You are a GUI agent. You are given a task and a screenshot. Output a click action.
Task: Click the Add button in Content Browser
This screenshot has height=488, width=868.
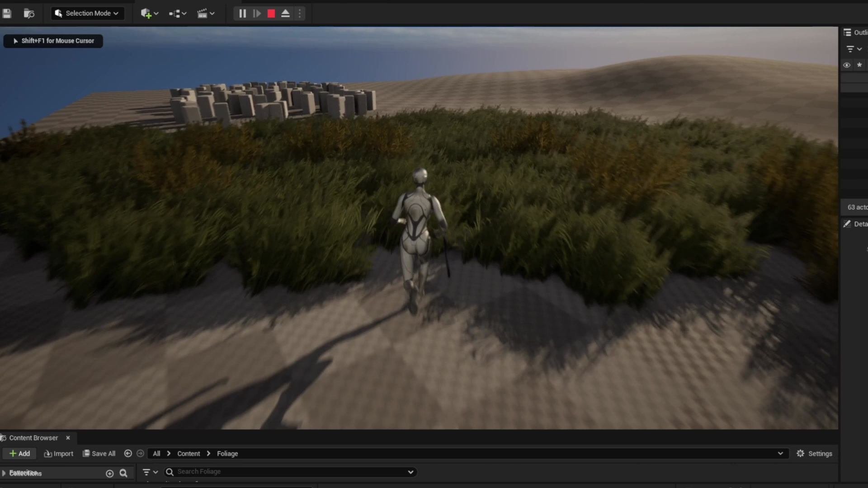(x=19, y=454)
